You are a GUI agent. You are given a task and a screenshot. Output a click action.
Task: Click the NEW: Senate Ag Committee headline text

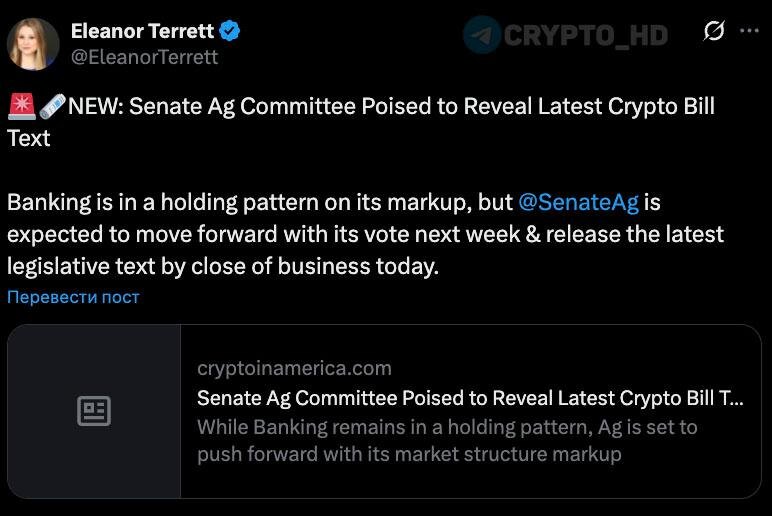click(x=390, y=107)
